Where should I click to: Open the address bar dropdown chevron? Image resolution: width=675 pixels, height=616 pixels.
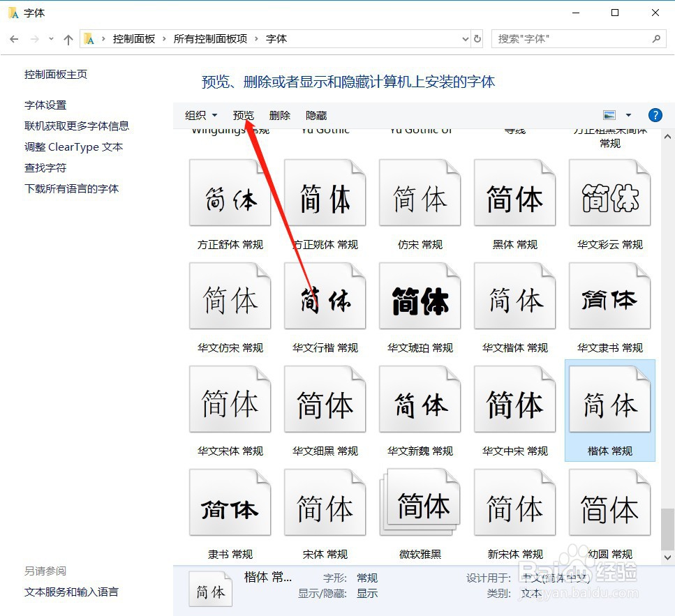coord(465,39)
